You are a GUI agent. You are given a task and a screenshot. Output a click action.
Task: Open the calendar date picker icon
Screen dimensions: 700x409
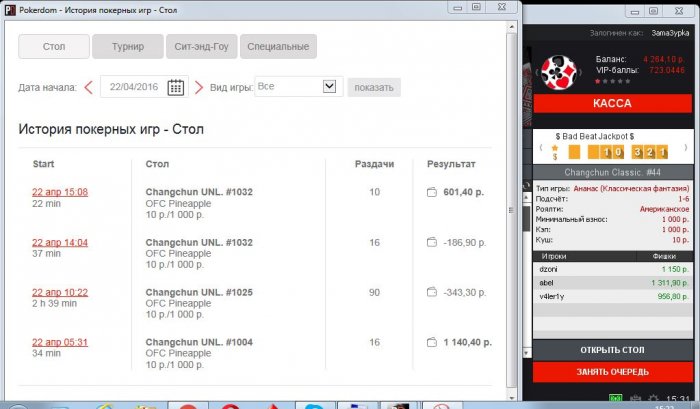tap(175, 87)
